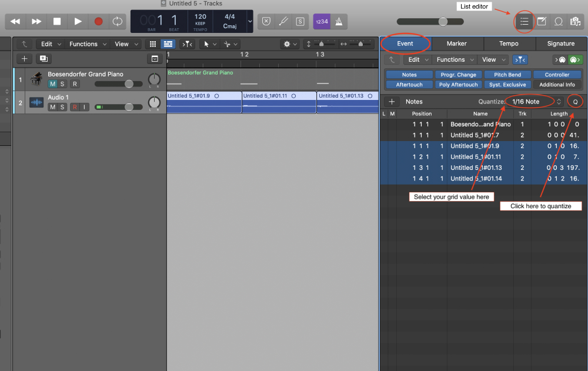Click the Stop transport button
This screenshot has width=588, height=371.
[x=57, y=21]
